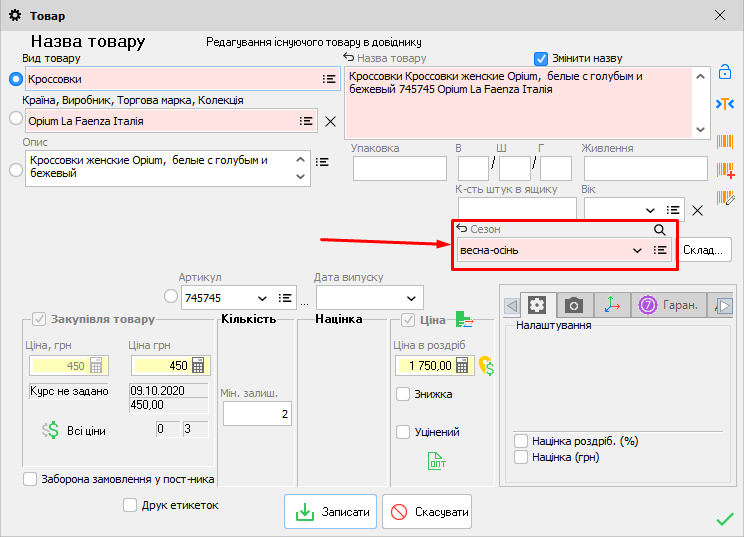Expand the Сезон dropdown arrow
The height and width of the screenshot is (537, 744).
pyautogui.click(x=637, y=250)
